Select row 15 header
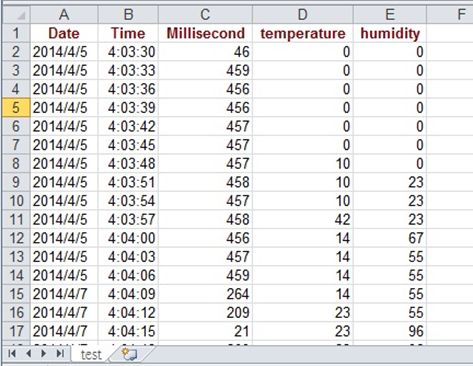The image size is (473, 366). pos(16,294)
